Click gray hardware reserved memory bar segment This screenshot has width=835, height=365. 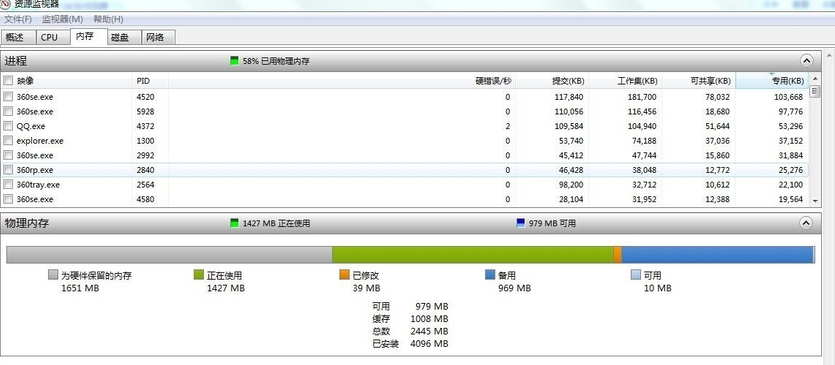169,255
